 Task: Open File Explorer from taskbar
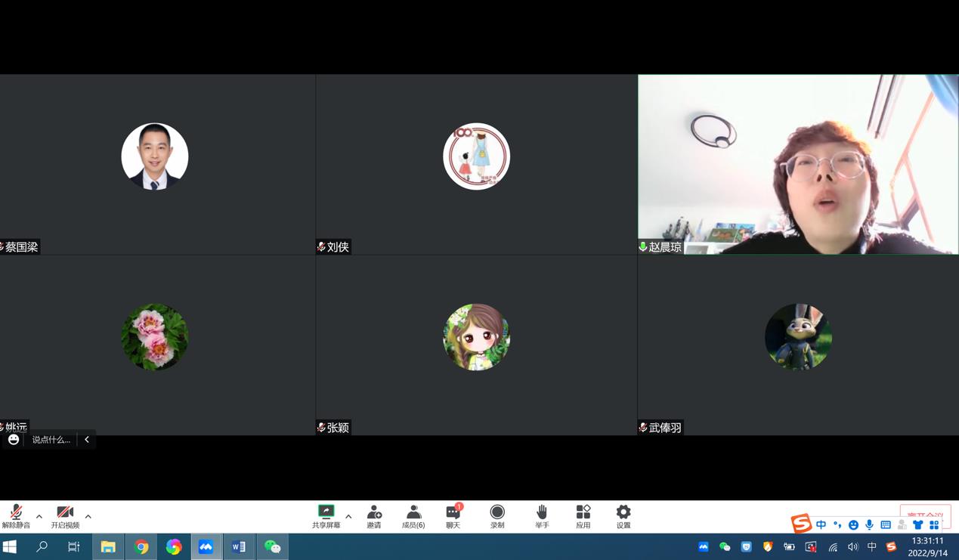(x=108, y=546)
